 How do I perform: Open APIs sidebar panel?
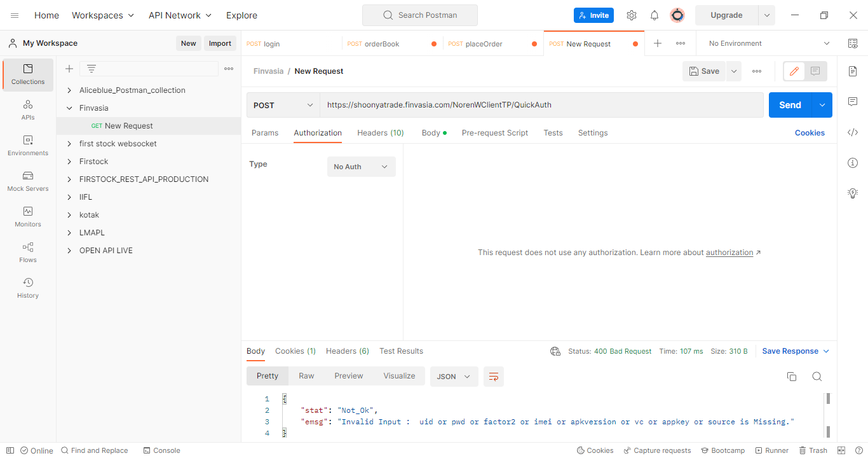(x=28, y=110)
